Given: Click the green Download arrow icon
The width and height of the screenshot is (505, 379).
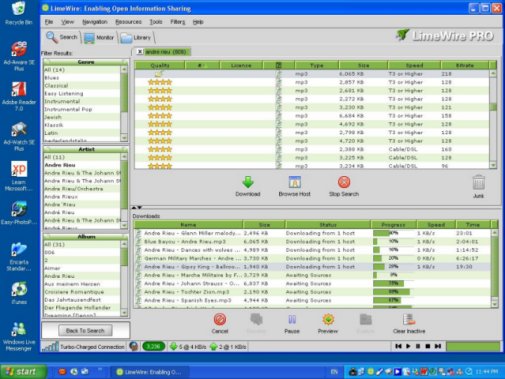Looking at the screenshot, I should pyautogui.click(x=248, y=182).
